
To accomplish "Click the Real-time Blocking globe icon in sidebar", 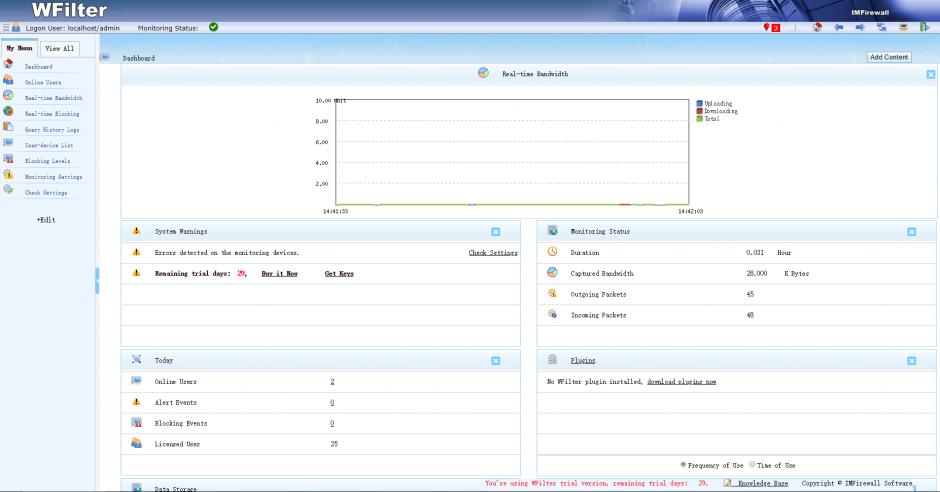I will click(x=8, y=111).
